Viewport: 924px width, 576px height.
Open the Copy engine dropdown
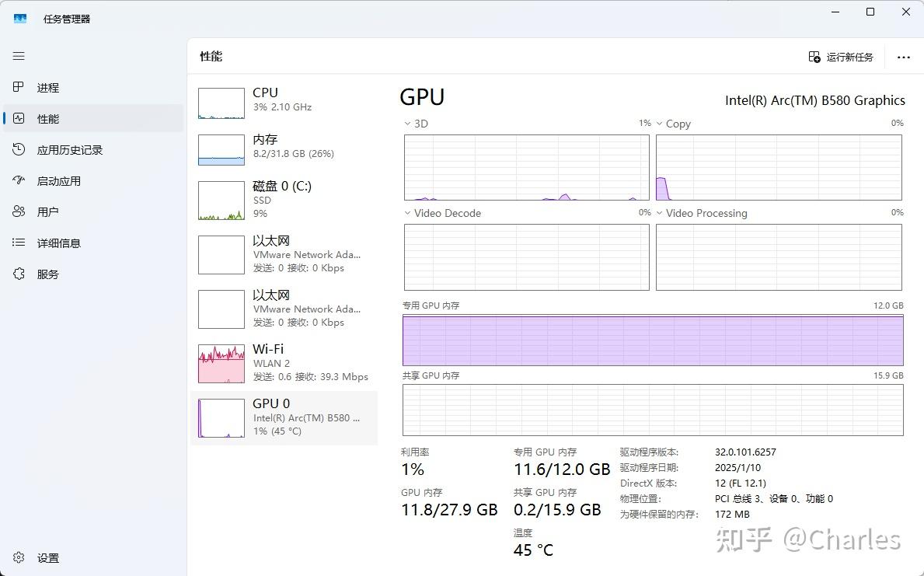click(660, 123)
